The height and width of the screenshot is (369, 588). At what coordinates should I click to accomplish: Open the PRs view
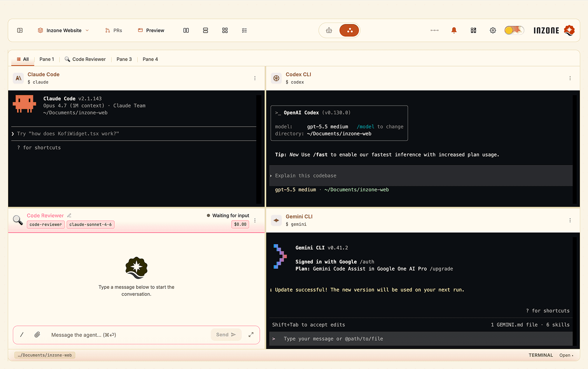click(x=114, y=30)
